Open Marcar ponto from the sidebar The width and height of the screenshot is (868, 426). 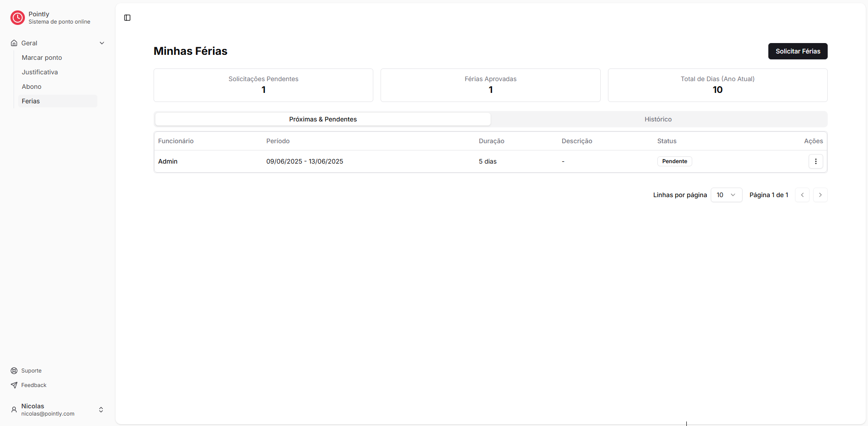click(x=42, y=58)
